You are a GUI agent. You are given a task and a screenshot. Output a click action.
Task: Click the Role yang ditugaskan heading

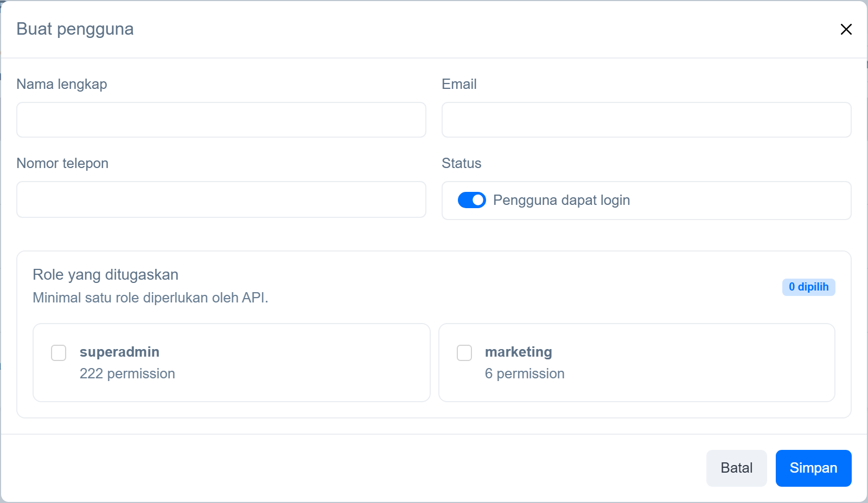click(x=106, y=274)
